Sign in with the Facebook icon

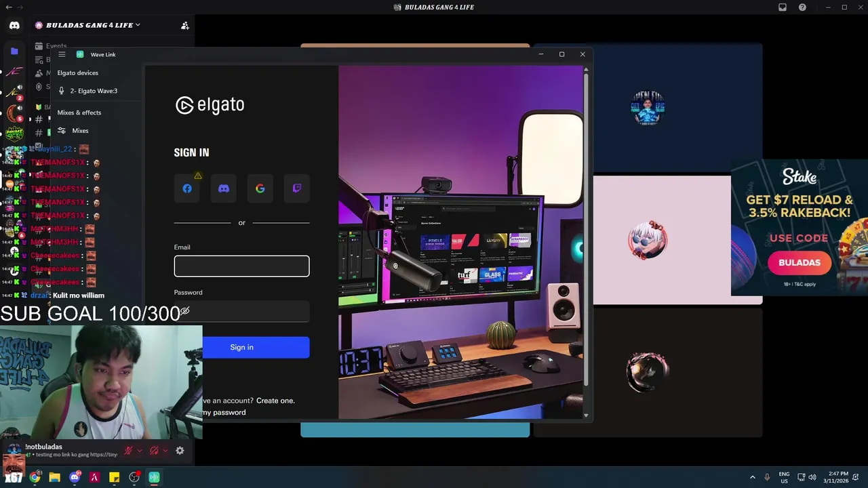[x=187, y=188]
